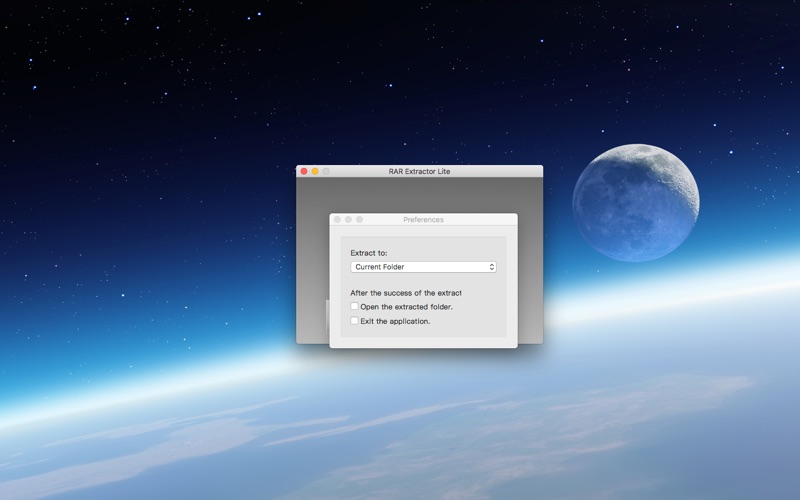The image size is (800, 500).
Task: Focus the RAR Extractor Lite title bar
Action: tap(419, 172)
